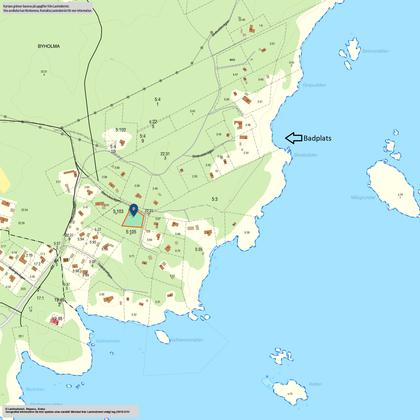Click the large island on the east side
The height and width of the screenshot is (420, 420).
click(393, 188)
